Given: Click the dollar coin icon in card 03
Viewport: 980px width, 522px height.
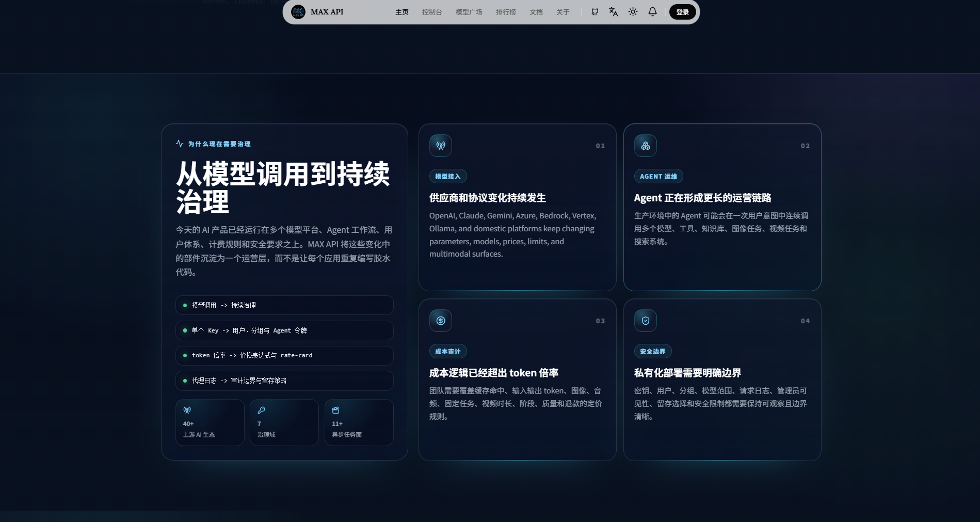Looking at the screenshot, I should [x=441, y=321].
